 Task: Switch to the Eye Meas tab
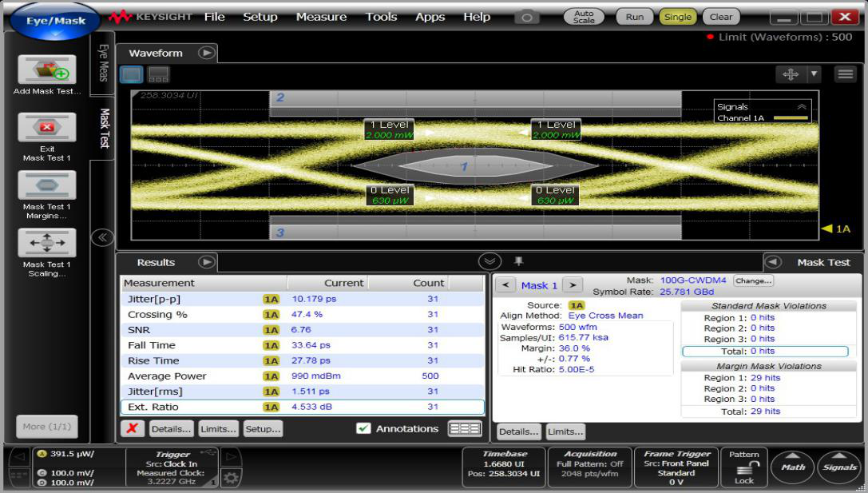103,62
